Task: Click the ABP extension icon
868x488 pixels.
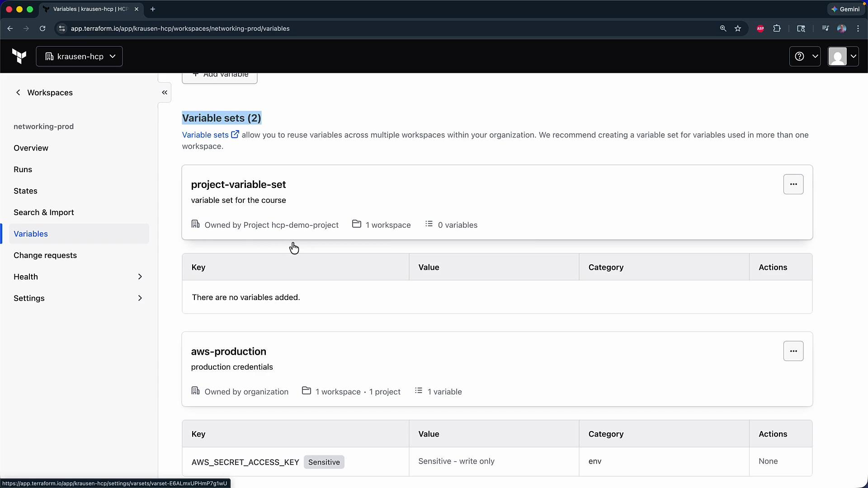Action: point(760,28)
